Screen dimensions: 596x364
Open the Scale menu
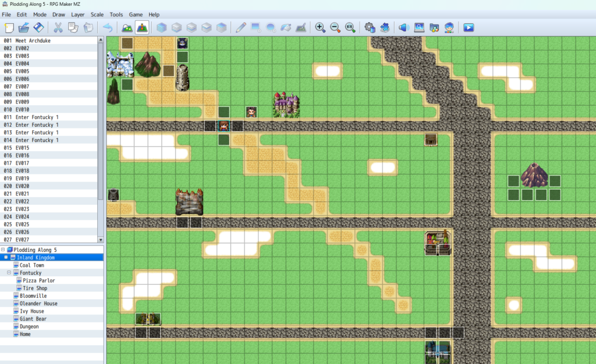(97, 15)
